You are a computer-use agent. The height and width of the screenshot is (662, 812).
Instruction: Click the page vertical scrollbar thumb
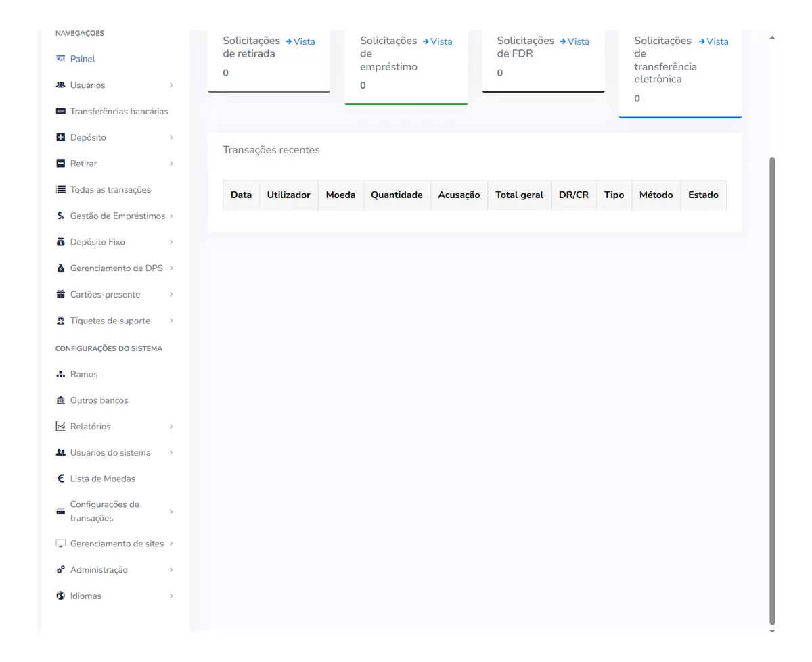773,392
